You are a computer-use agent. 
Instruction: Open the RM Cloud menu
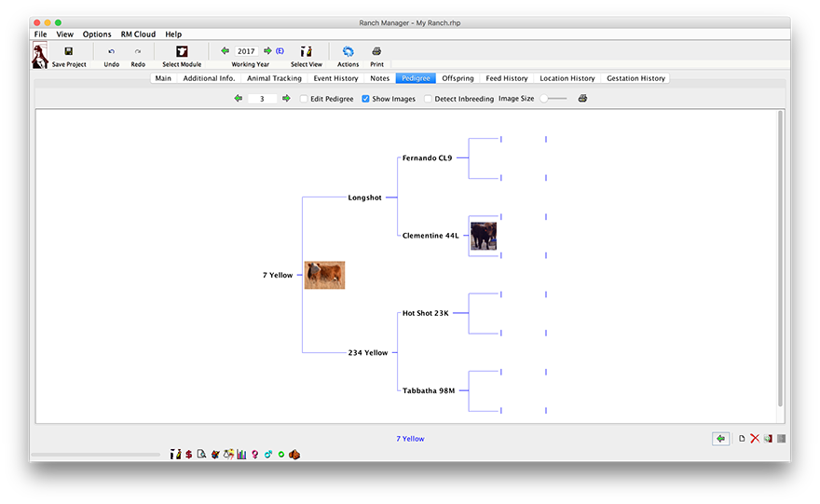tap(138, 34)
